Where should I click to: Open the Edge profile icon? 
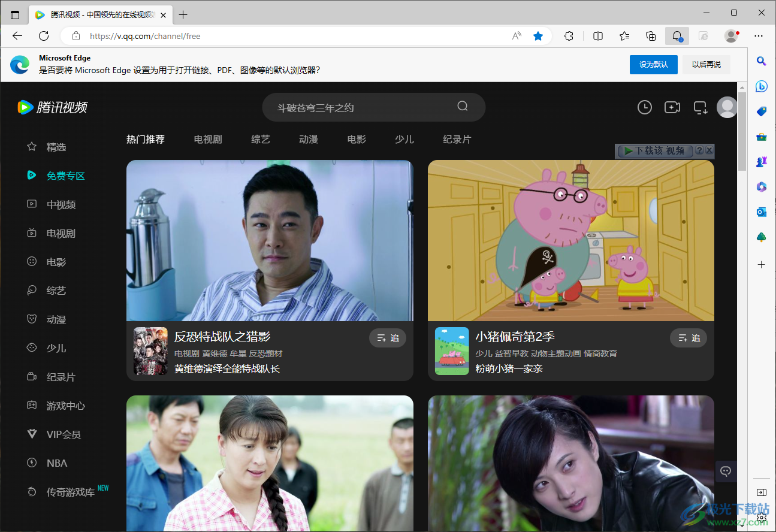[x=731, y=36]
